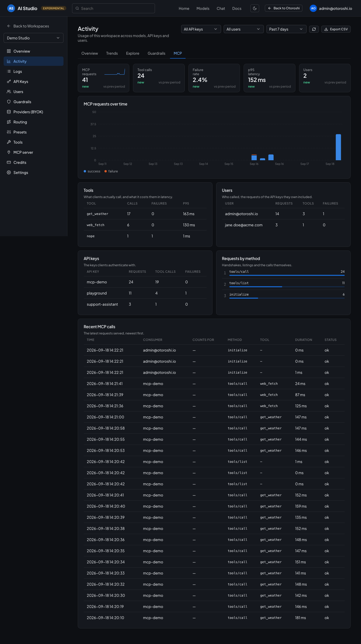Click the web_fetch row in Tools table
Image resolution: width=361 pixels, height=644 pixels.
[145, 225]
